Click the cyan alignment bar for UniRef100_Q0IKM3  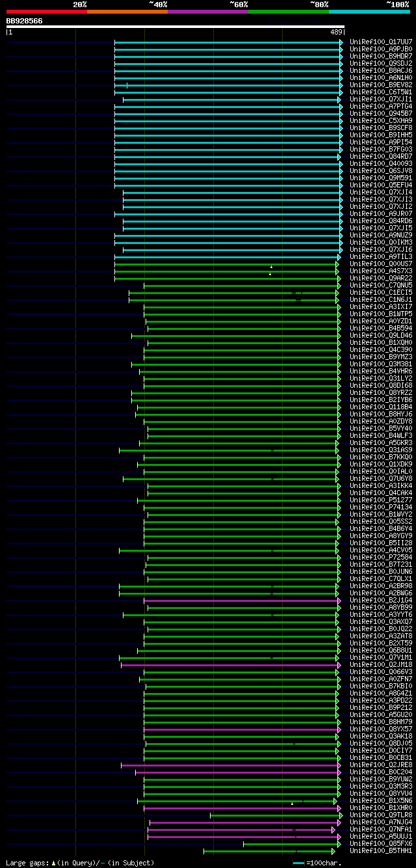[228, 242]
